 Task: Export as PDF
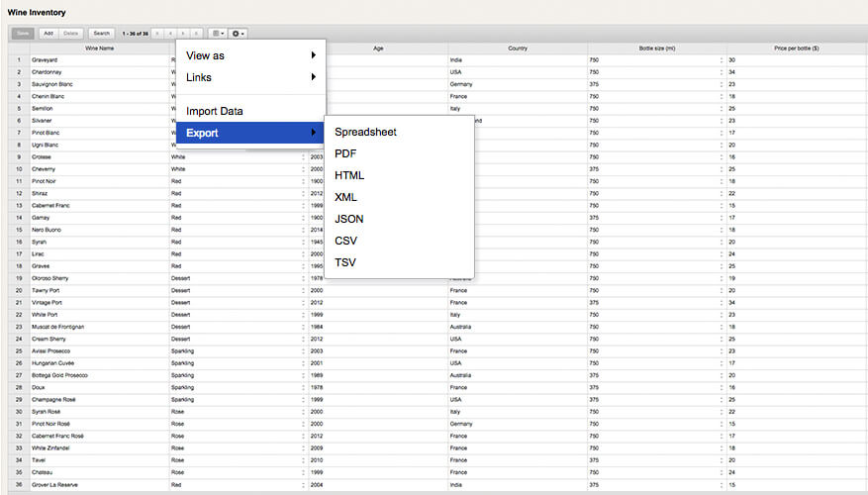click(399, 153)
